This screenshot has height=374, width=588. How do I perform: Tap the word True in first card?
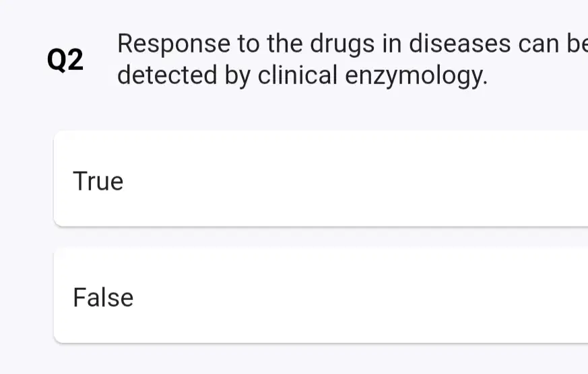98,181
